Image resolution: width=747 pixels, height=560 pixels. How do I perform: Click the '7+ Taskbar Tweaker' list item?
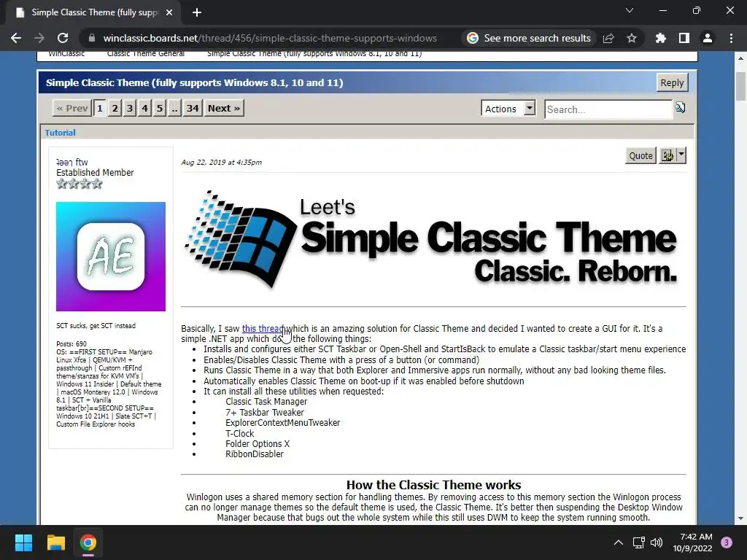click(x=264, y=413)
